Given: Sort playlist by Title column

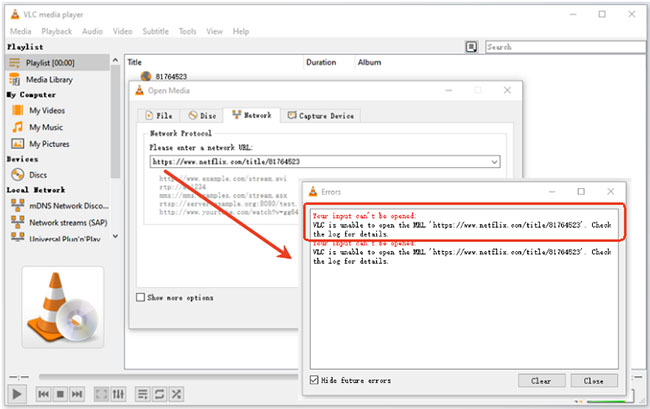Looking at the screenshot, I should pos(134,63).
